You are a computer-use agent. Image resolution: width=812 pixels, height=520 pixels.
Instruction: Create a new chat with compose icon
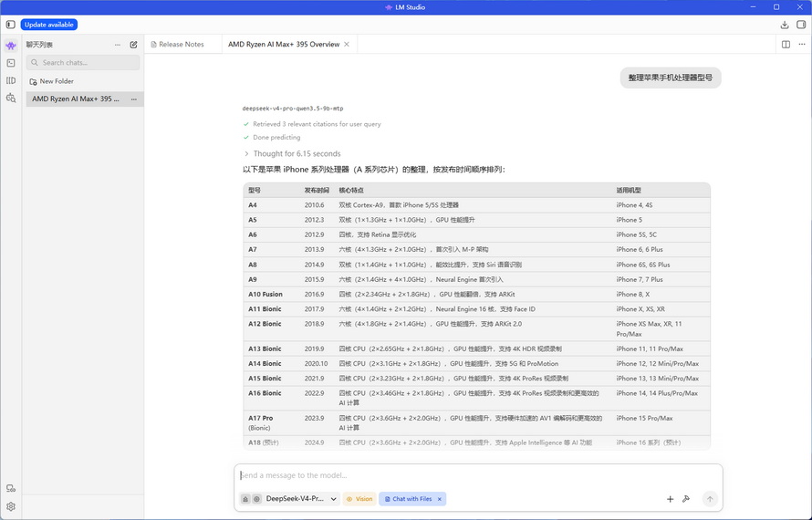coord(133,45)
